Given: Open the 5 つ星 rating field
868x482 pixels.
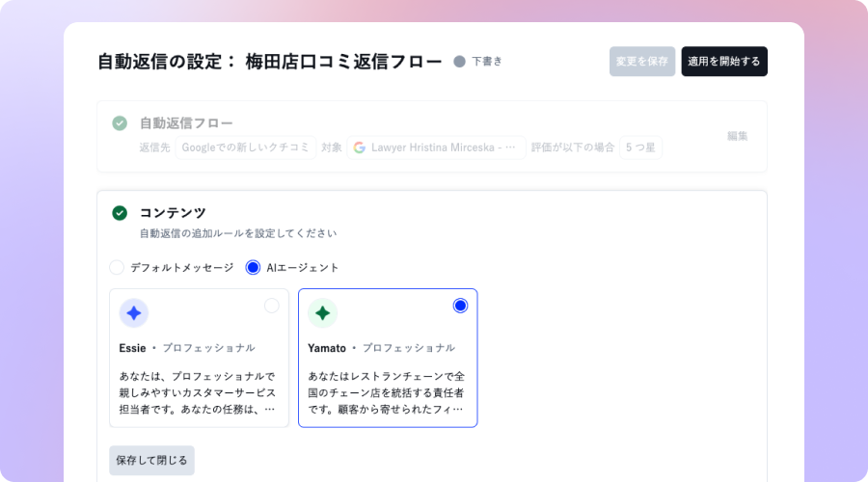Looking at the screenshot, I should [x=640, y=147].
